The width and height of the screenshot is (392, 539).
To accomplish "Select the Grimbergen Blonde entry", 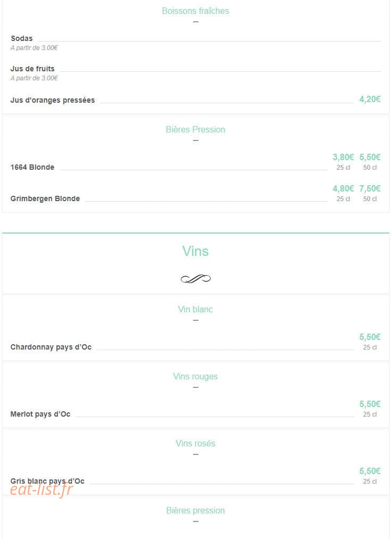I will pos(45,198).
